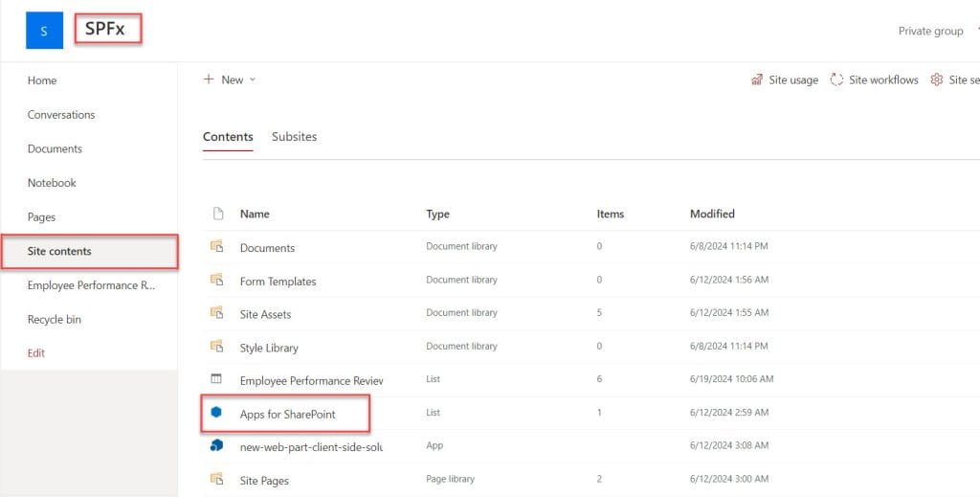Click the New button label
The image size is (980, 497).
[x=233, y=80]
